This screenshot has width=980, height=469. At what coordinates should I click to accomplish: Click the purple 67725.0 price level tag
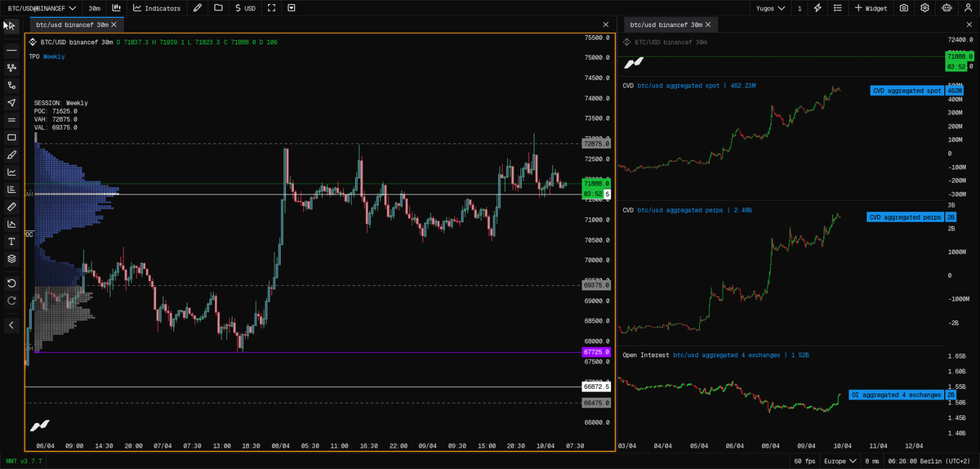pyautogui.click(x=596, y=352)
